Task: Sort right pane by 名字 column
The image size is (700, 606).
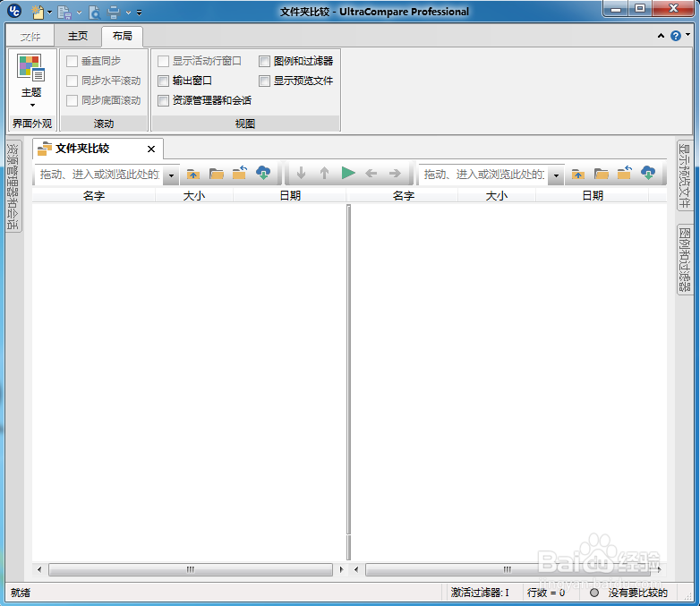Action: click(x=404, y=196)
